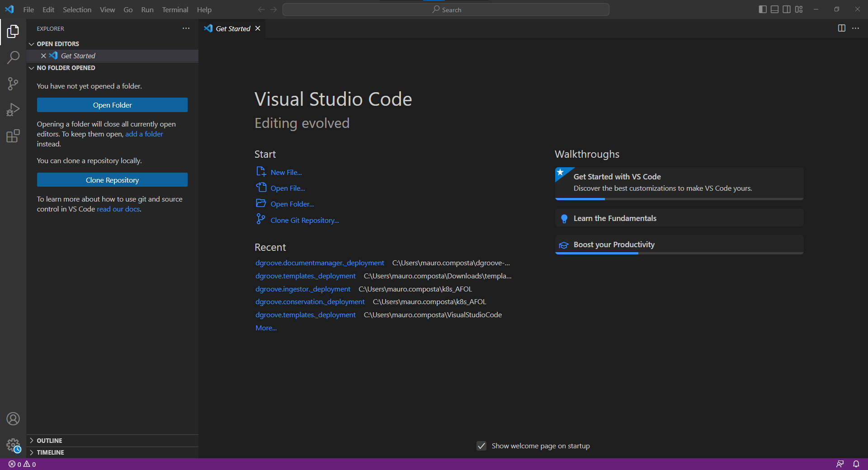
Task: Click the Open Folder icon under Start
Action: 261,203
